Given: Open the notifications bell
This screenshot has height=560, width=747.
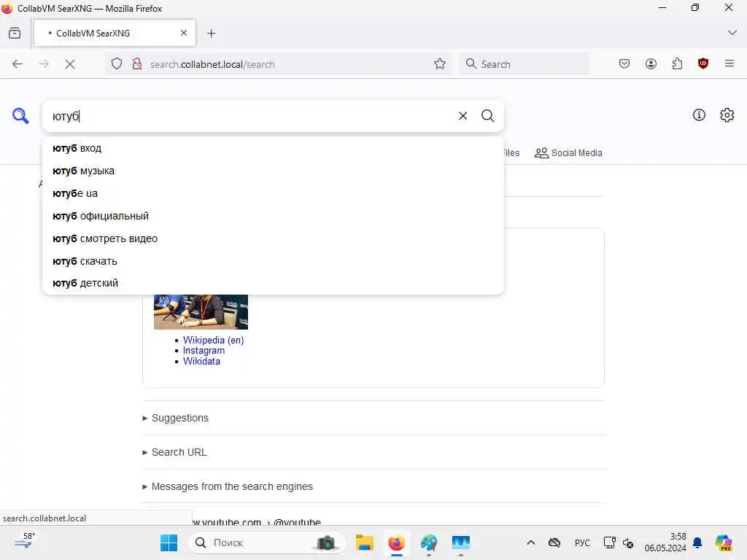Looking at the screenshot, I should pos(697,542).
